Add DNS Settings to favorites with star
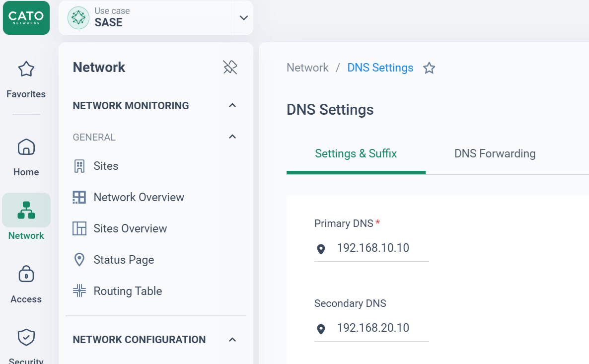The width and height of the screenshot is (589, 364). click(x=429, y=68)
